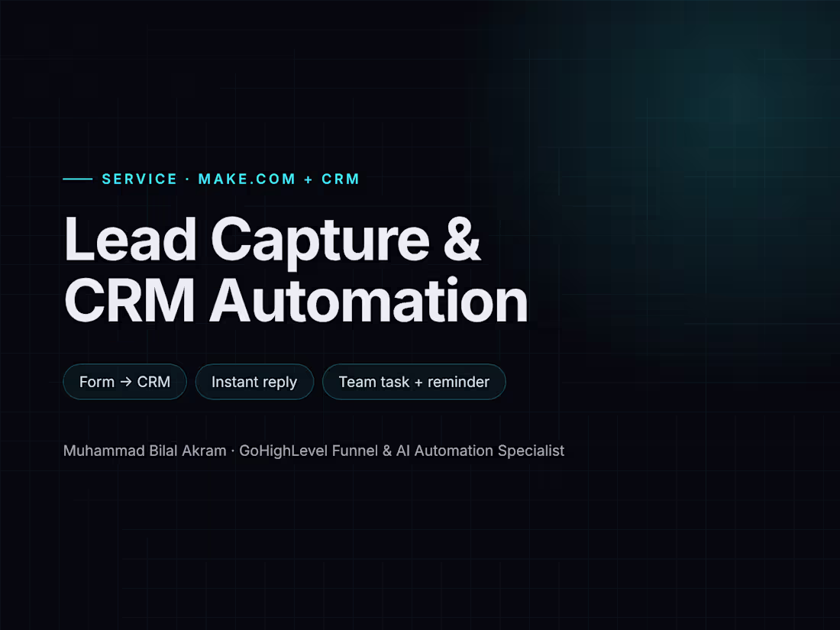
Task: Click the Muhammad Bilal Akram byline text
Action: [x=314, y=451]
